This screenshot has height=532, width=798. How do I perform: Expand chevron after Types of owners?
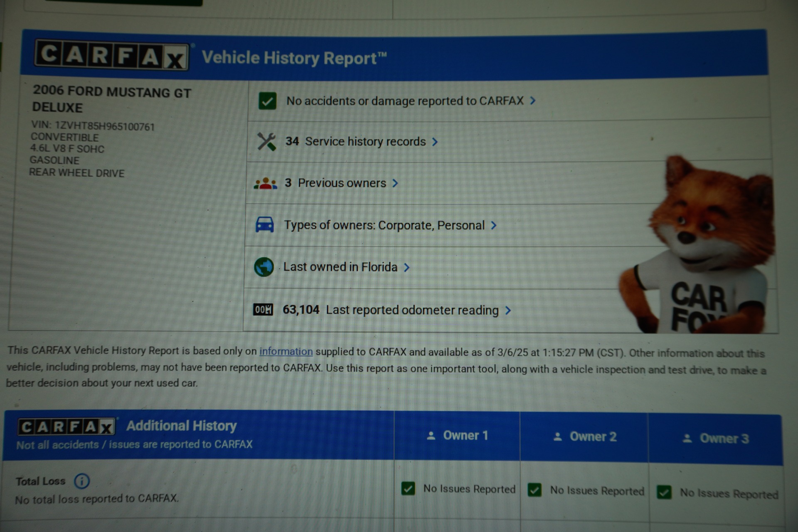(494, 225)
